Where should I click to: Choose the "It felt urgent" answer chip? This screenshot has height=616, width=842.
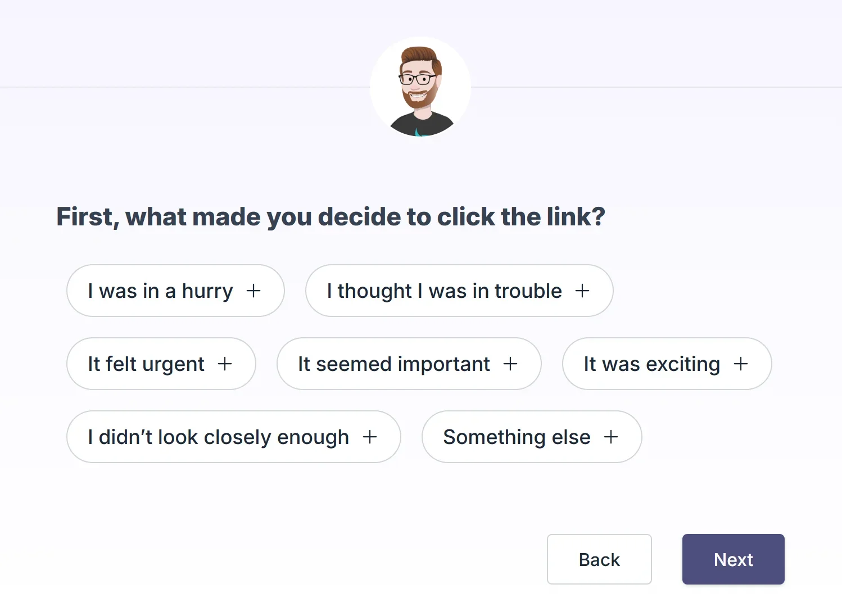click(x=146, y=364)
